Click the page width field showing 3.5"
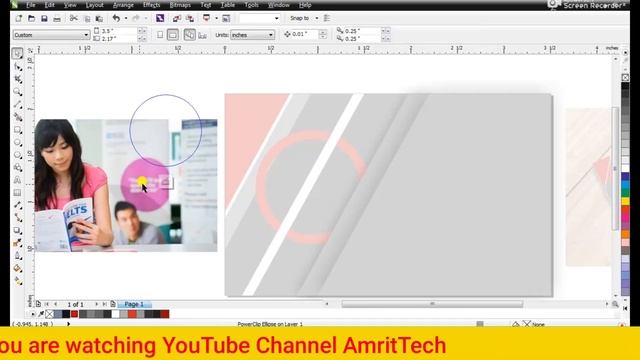Viewport: 640px width, 360px height. click(118, 31)
